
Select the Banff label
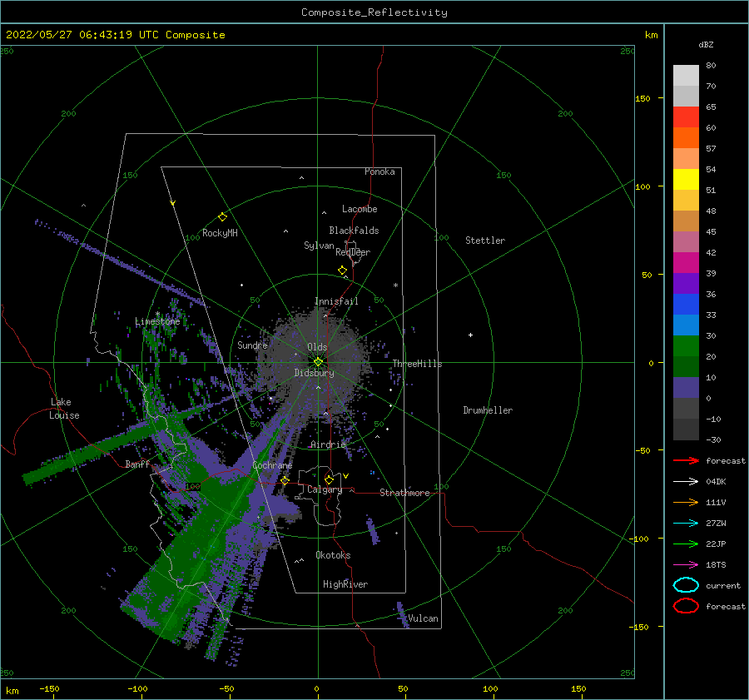point(137,464)
